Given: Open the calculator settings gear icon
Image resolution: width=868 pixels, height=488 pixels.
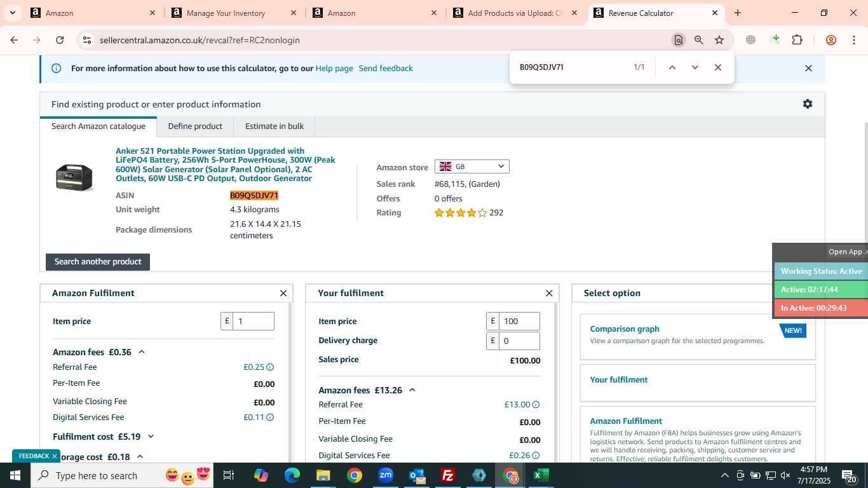Looking at the screenshot, I should click(x=808, y=104).
